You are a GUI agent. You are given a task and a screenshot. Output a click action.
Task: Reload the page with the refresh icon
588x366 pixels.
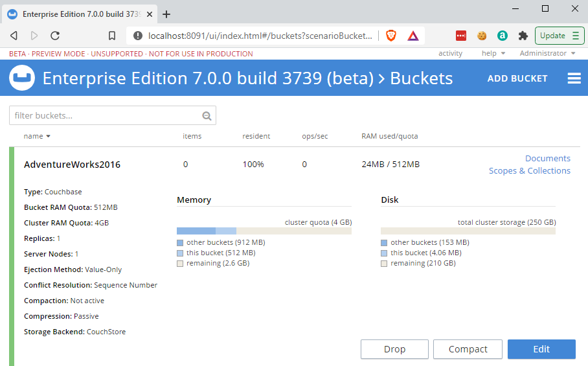click(55, 36)
